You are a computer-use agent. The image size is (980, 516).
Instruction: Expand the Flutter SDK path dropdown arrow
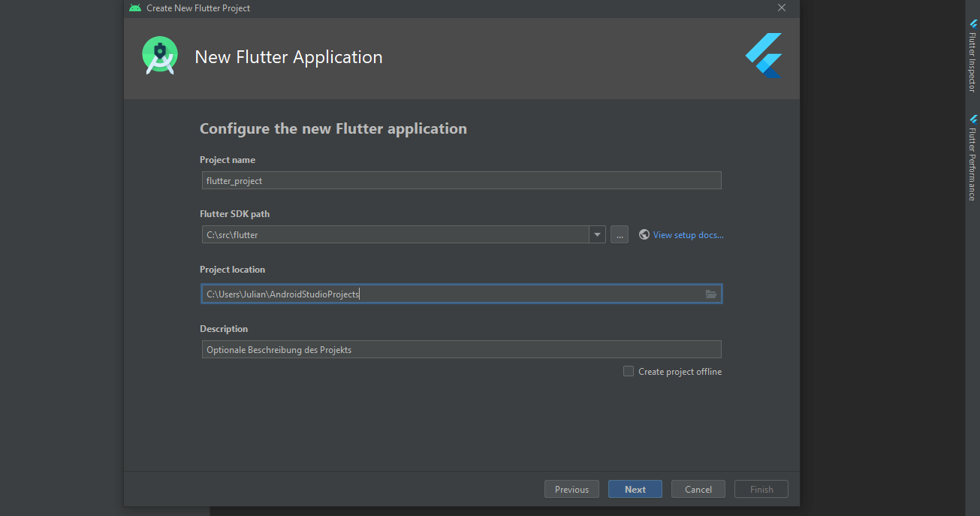pyautogui.click(x=597, y=234)
